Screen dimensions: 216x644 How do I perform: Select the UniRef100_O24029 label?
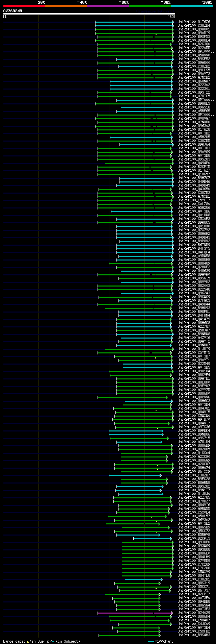pyautogui.click(x=194, y=613)
